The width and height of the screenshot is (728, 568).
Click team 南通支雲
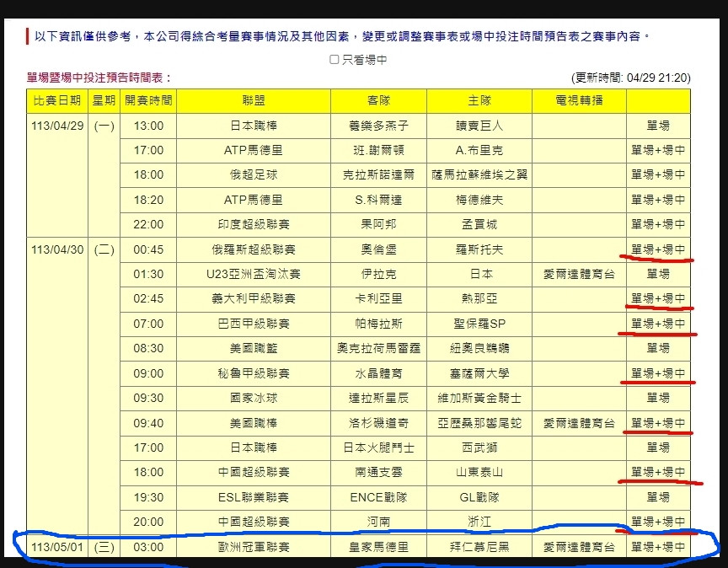coord(379,473)
